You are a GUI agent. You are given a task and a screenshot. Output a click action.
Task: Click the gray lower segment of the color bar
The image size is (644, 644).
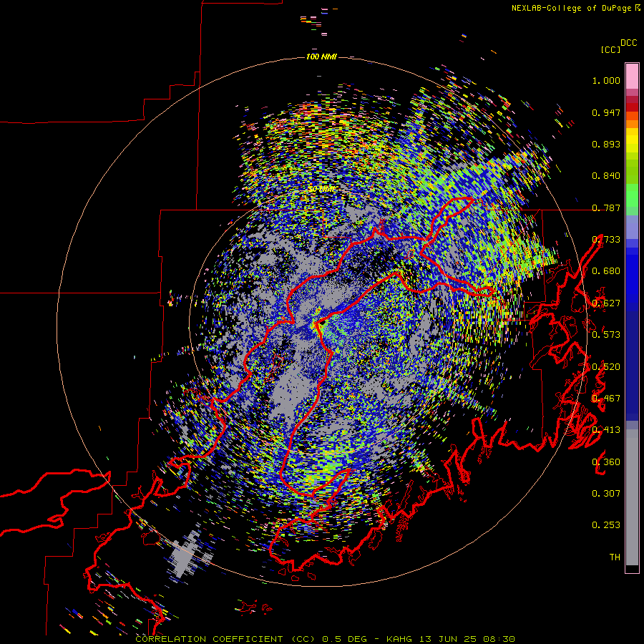(632, 497)
